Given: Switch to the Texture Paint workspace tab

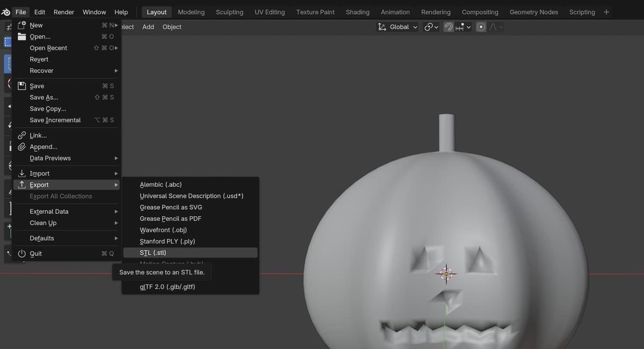Looking at the screenshot, I should coord(315,12).
